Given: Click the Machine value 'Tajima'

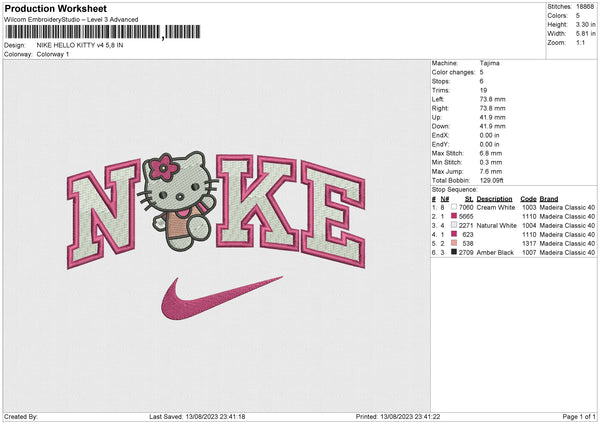Looking at the screenshot, I should coord(489,63).
